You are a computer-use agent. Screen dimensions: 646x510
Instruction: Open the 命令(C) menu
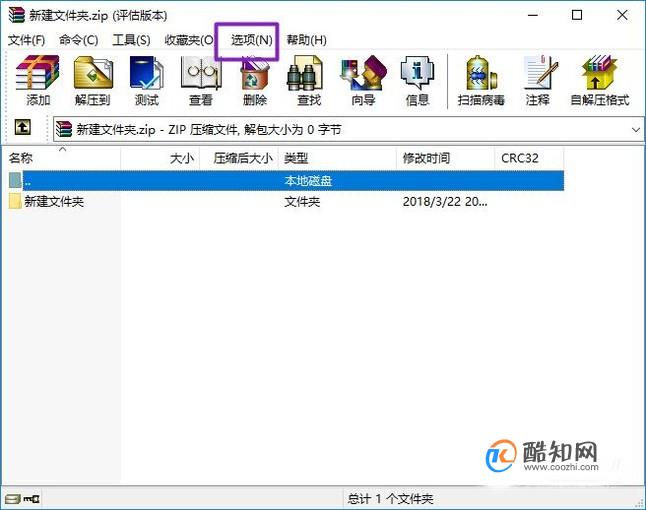78,40
